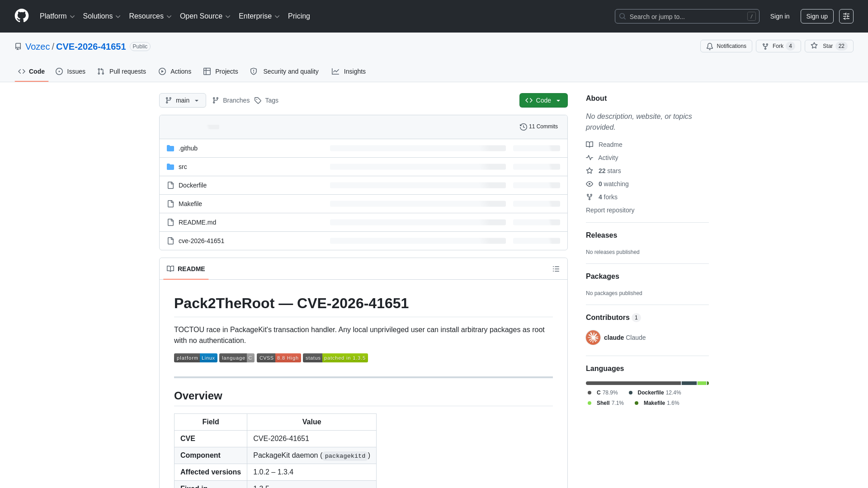This screenshot has height=488, width=868.
Task: Click the Activity pulse icon
Action: [x=590, y=158]
